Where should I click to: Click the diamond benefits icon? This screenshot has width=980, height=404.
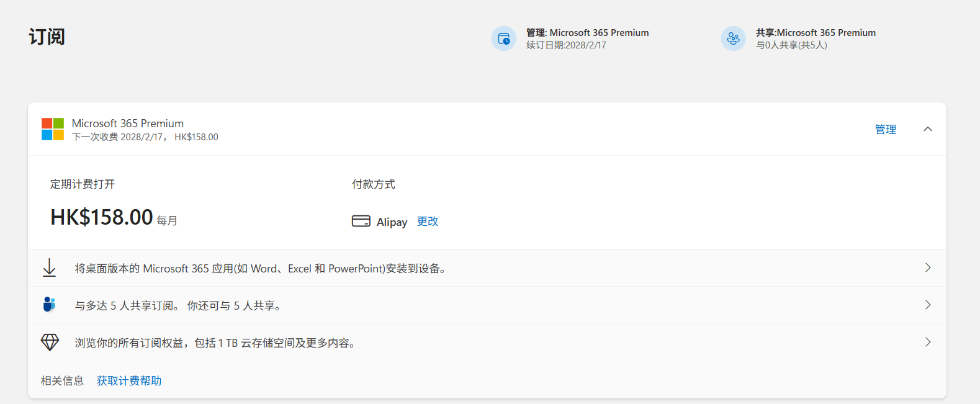click(50, 343)
